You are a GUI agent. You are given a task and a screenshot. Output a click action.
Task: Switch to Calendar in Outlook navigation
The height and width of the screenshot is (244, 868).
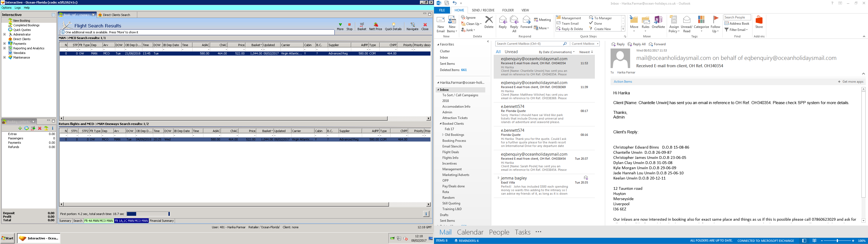pos(470,232)
